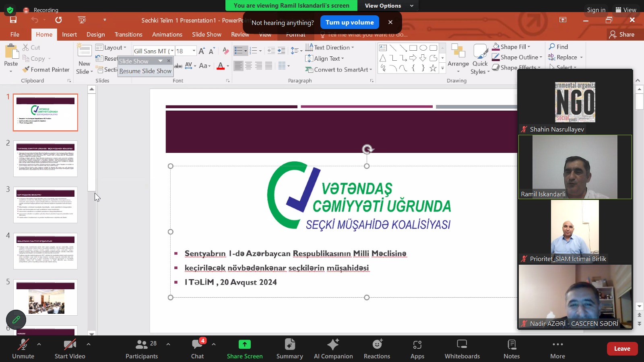Click the green annotation pencil button
644x362 pixels.
click(x=16, y=320)
